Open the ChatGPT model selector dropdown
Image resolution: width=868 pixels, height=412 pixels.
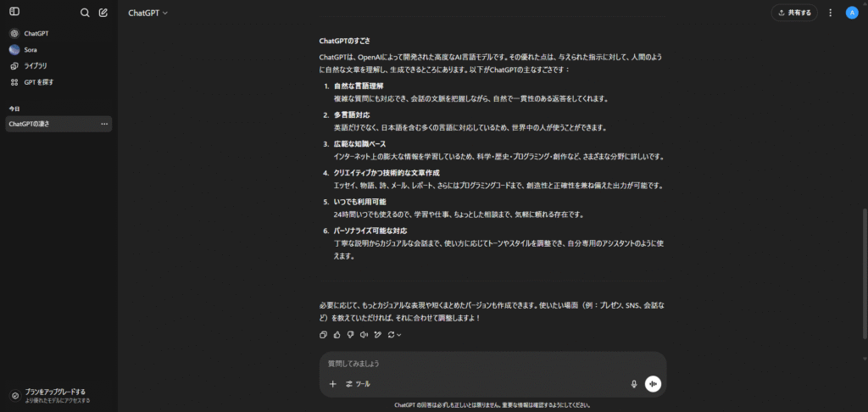[x=147, y=13]
